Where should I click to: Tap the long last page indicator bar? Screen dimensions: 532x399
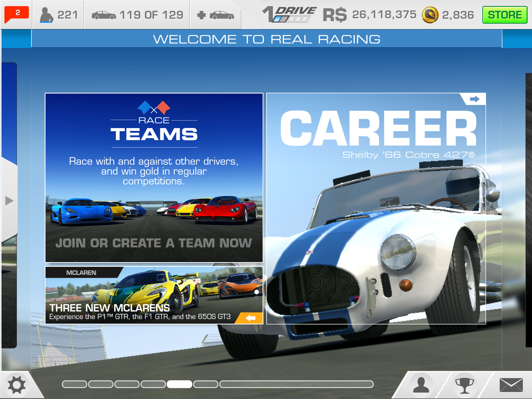tap(297, 384)
